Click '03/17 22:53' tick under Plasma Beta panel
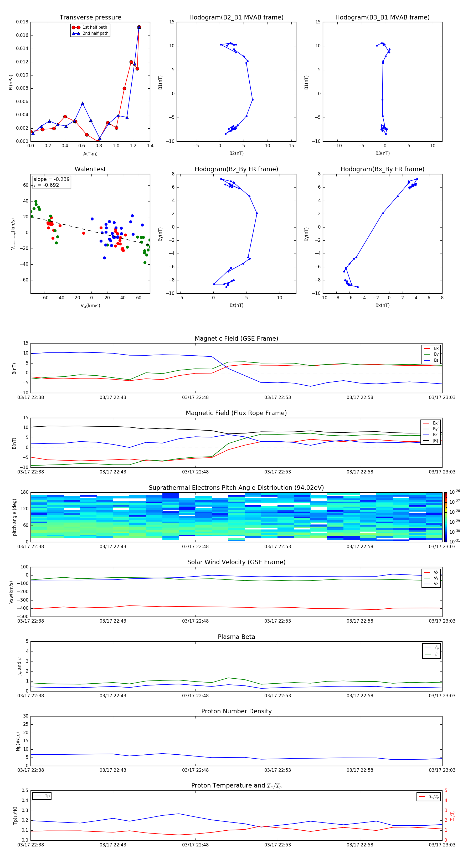This screenshot has width=473, height=868. [277, 696]
